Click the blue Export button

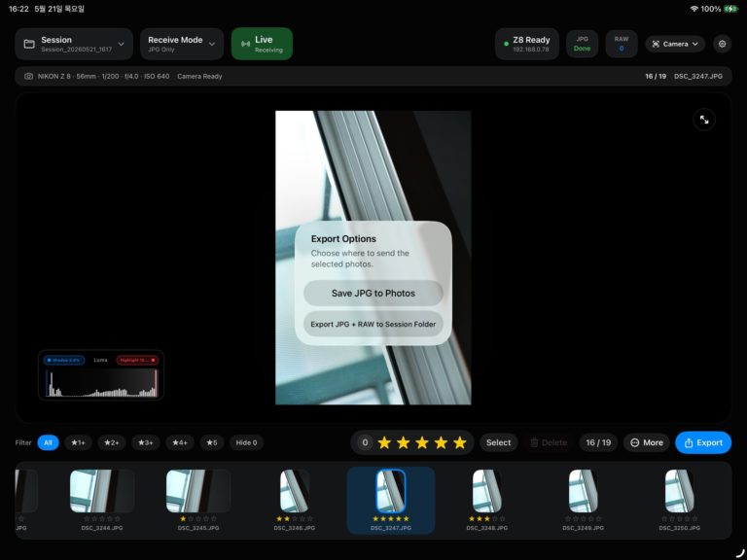tap(703, 442)
